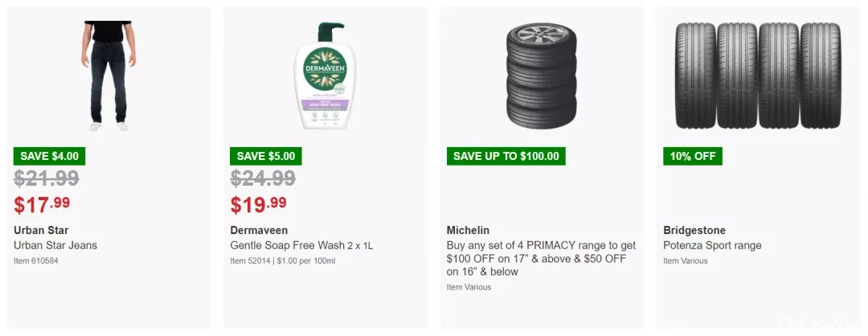Click the $17.99 sale price
Image resolution: width=868 pixels, height=336 pixels.
42,205
